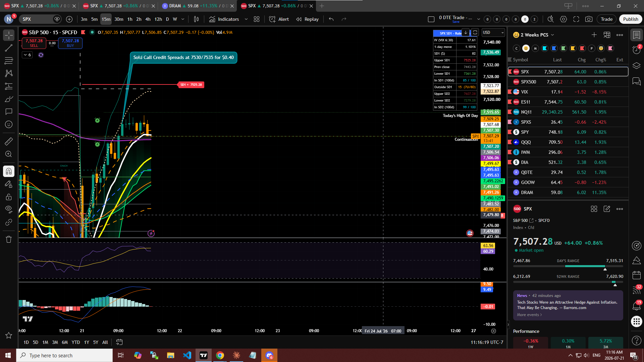Click the trash icon to remove drawings

(x=9, y=239)
